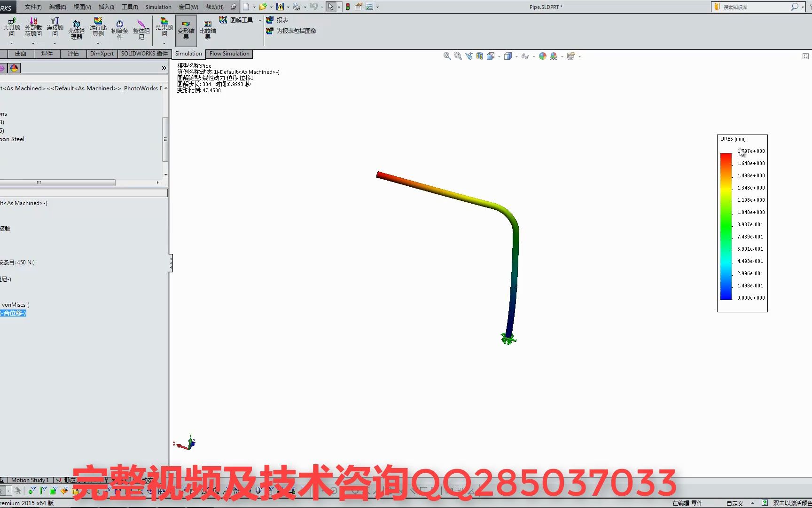Switch to the Flow Simulation tab
This screenshot has width=812, height=508.
pos(229,54)
